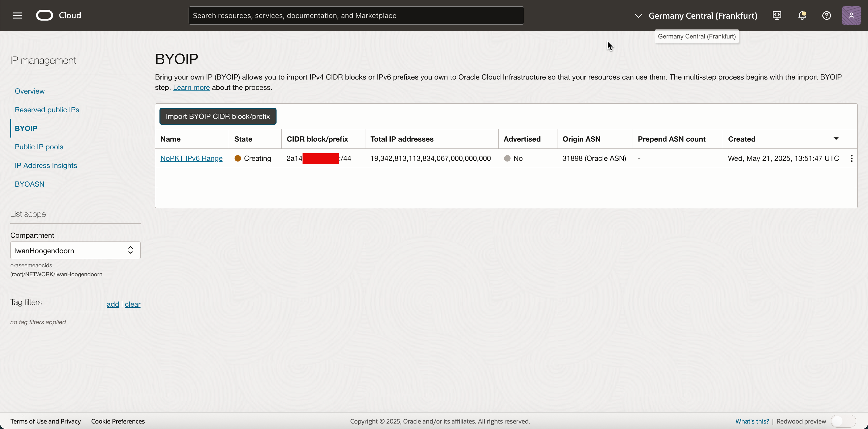This screenshot has height=429, width=868.
Task: Open the NoPKT IPv6 Range link
Action: tap(191, 159)
